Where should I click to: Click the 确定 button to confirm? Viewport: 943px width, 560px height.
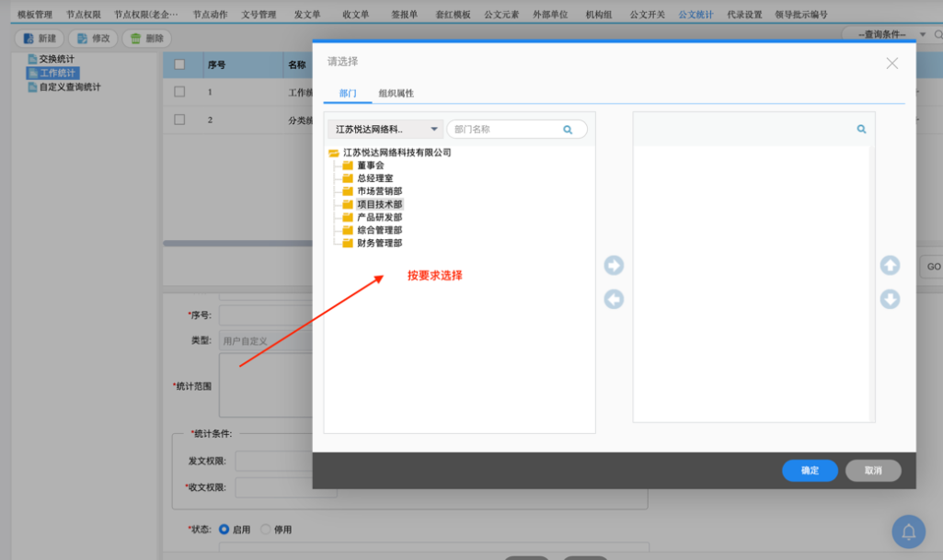(809, 470)
